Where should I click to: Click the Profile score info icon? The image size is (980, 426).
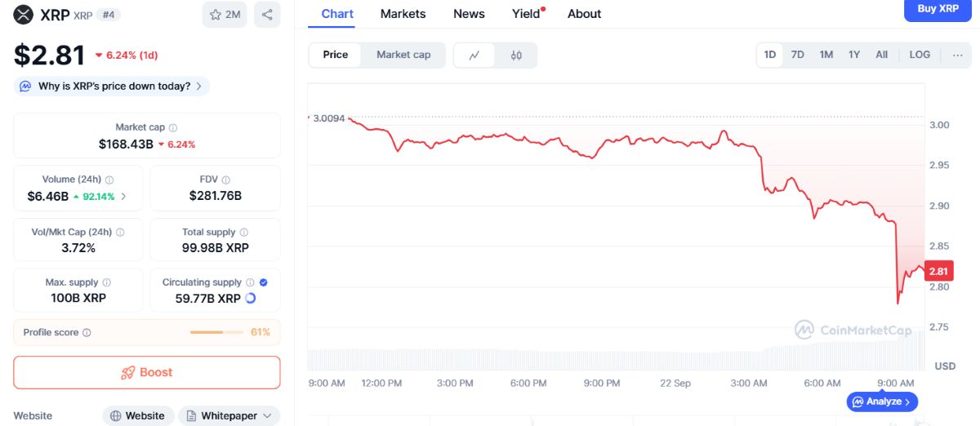tap(87, 333)
